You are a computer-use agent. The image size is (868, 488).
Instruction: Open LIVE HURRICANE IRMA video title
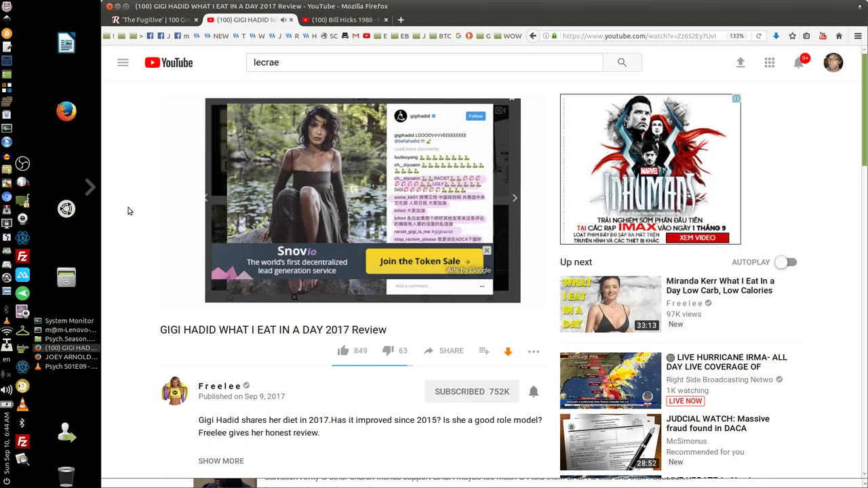(726, 362)
